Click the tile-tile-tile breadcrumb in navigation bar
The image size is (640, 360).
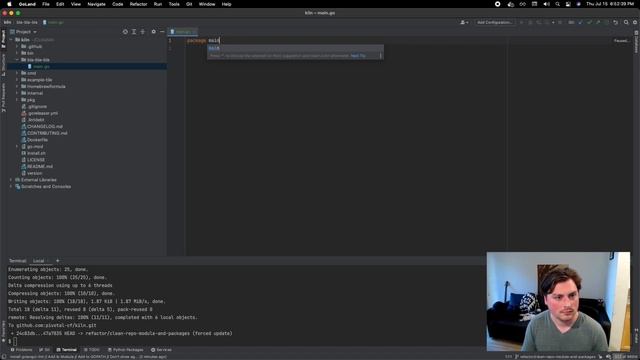[x=27, y=22]
